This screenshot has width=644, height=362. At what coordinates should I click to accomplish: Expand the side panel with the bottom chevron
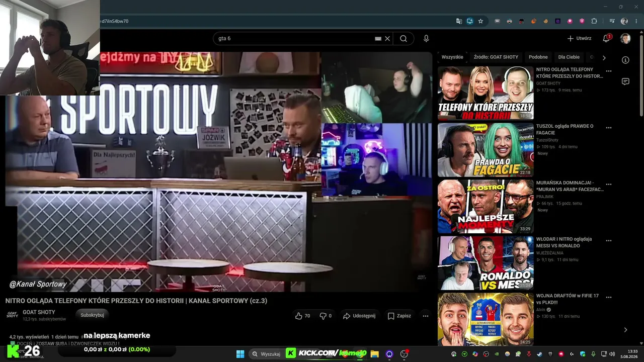click(625, 330)
